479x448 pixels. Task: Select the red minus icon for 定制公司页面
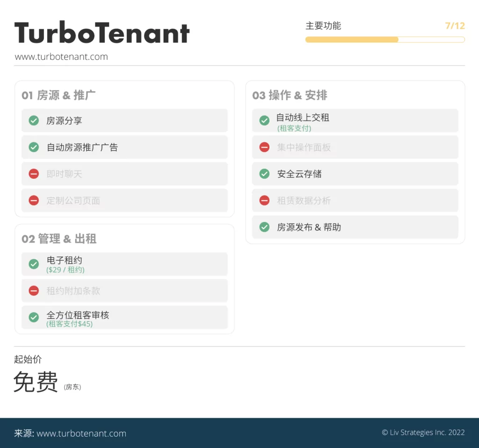pyautogui.click(x=34, y=201)
